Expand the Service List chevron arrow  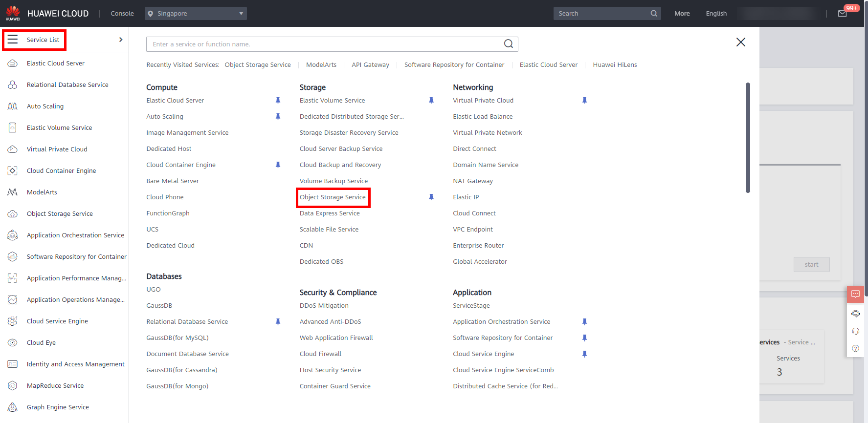[x=121, y=40]
